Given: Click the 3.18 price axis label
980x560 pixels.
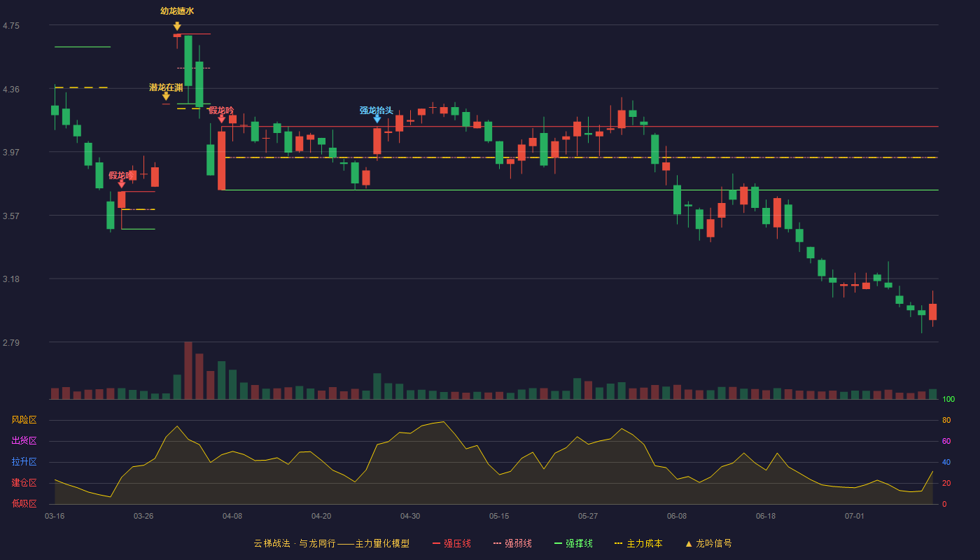Looking at the screenshot, I should 11,279.
